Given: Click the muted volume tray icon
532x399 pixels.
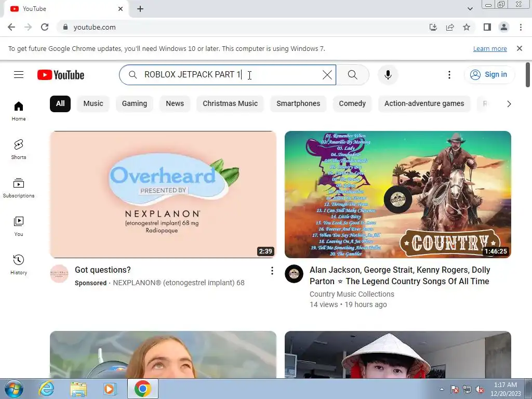Looking at the screenshot, I should click(480, 389).
